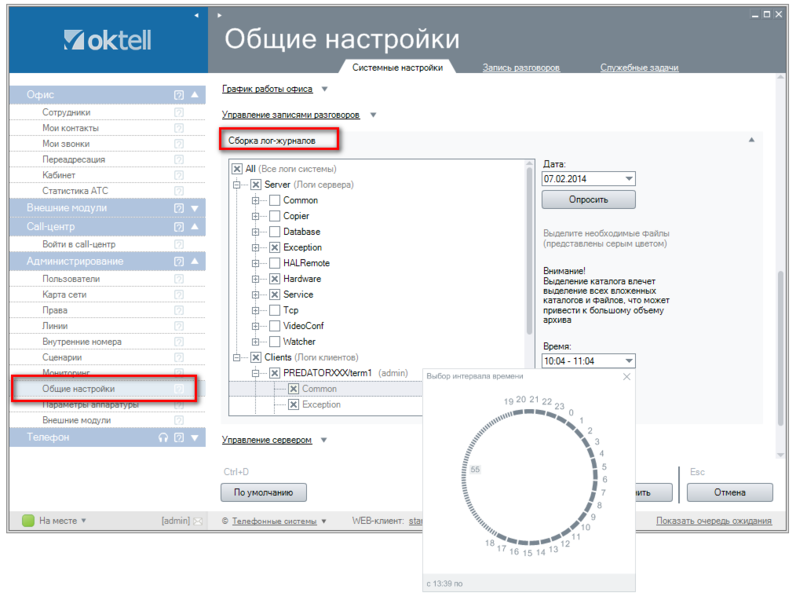Uncheck the Service checkbox
The height and width of the screenshot is (600, 796).
click(x=275, y=294)
